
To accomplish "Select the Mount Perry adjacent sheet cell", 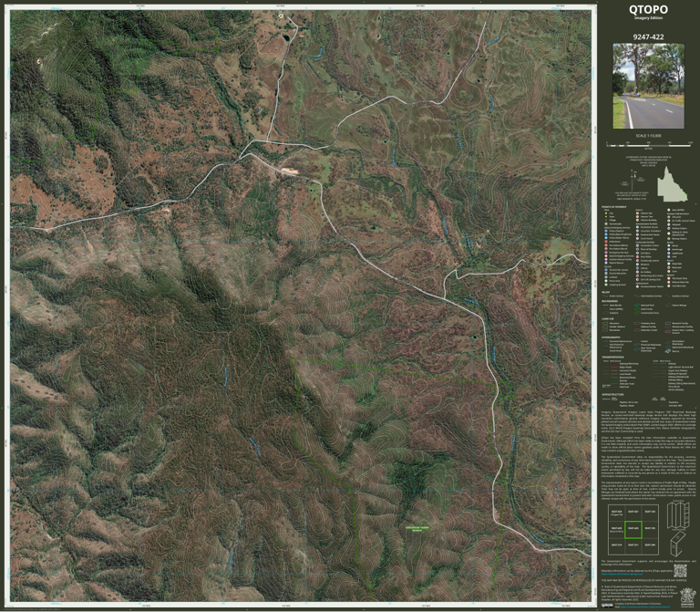I will 616,529.
